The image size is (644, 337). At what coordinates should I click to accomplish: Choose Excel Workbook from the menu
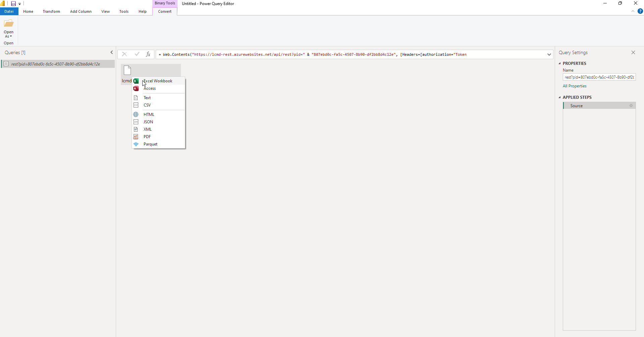click(158, 81)
